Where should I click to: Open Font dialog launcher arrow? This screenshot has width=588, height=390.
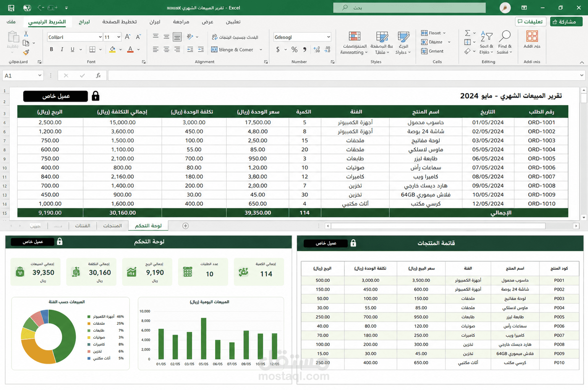click(x=144, y=62)
